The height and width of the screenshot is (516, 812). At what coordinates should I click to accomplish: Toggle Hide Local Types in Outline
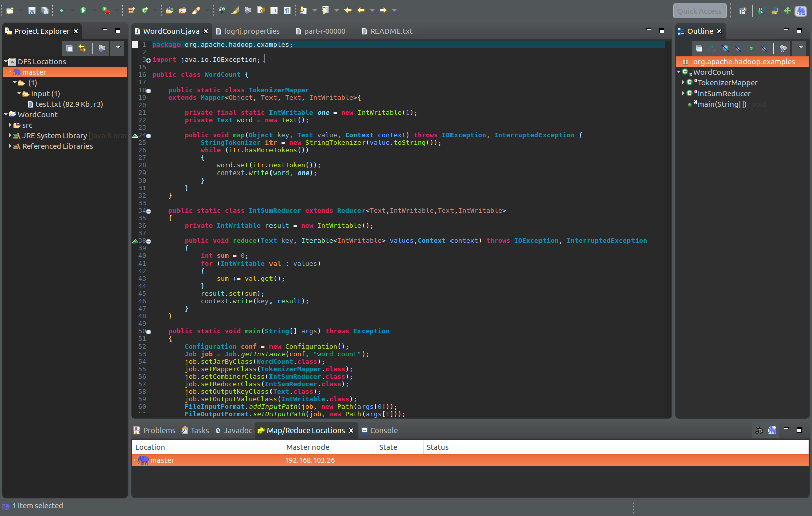point(764,48)
